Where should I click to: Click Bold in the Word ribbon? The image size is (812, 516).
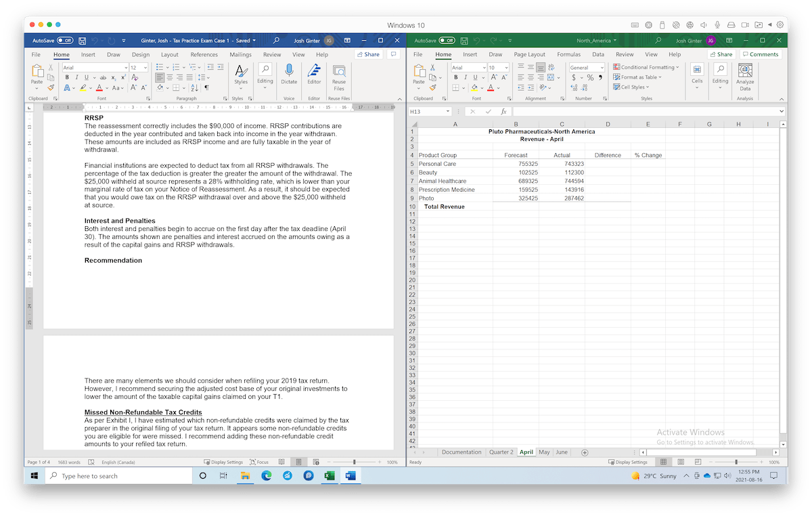(67, 78)
